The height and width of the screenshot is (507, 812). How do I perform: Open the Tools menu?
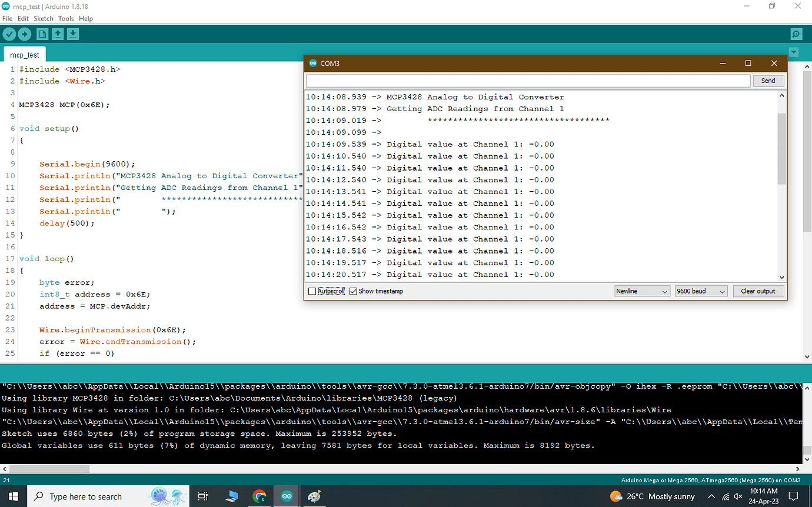coord(66,18)
